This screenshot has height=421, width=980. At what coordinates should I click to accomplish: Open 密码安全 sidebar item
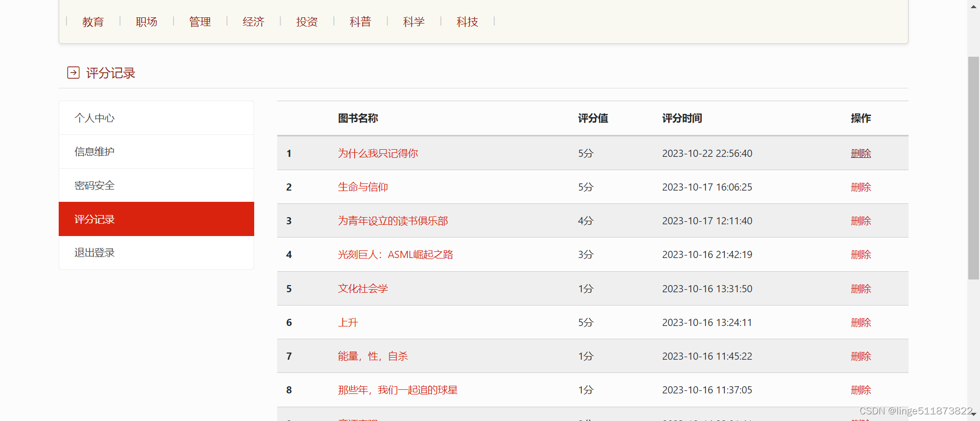pyautogui.click(x=156, y=185)
